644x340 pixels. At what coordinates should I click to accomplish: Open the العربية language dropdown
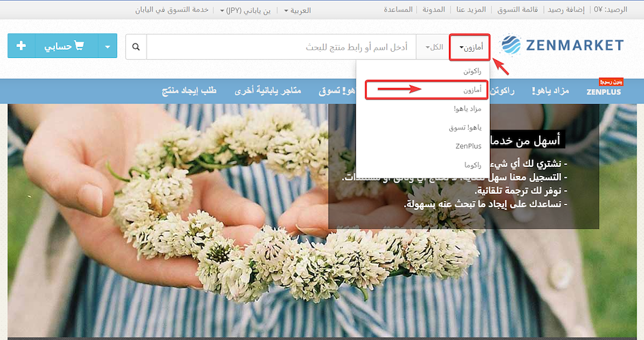298,10
